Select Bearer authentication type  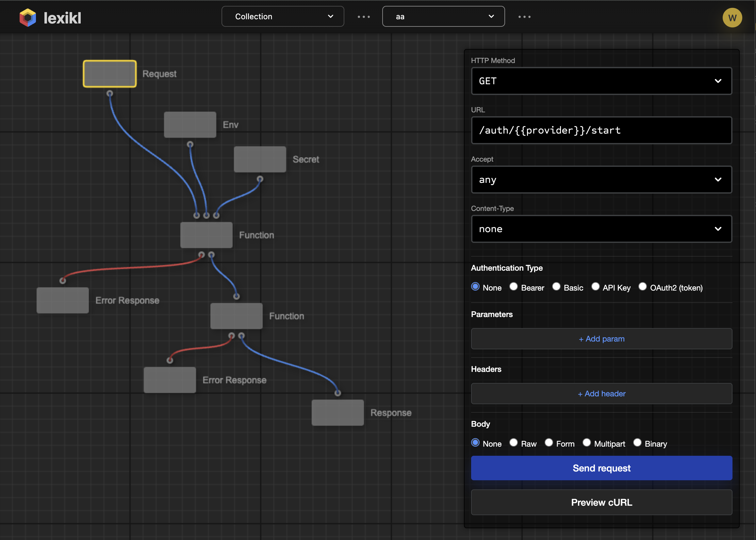click(514, 287)
